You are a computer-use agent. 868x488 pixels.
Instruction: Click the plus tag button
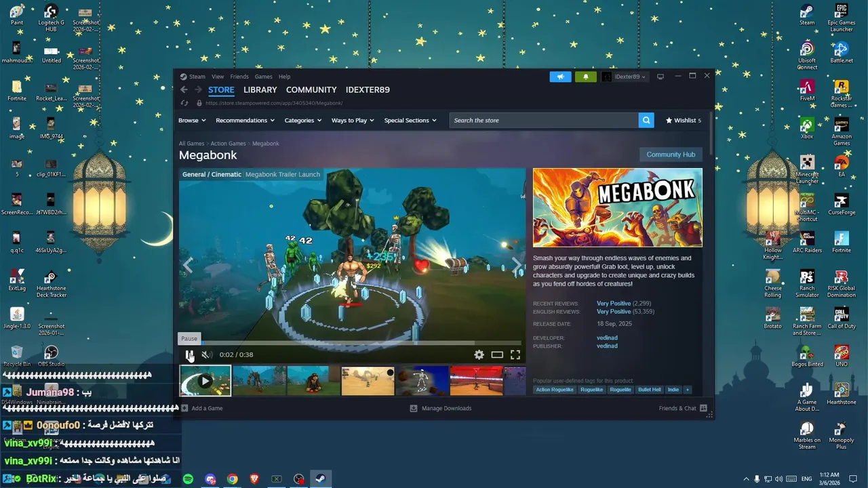pyautogui.click(x=687, y=390)
